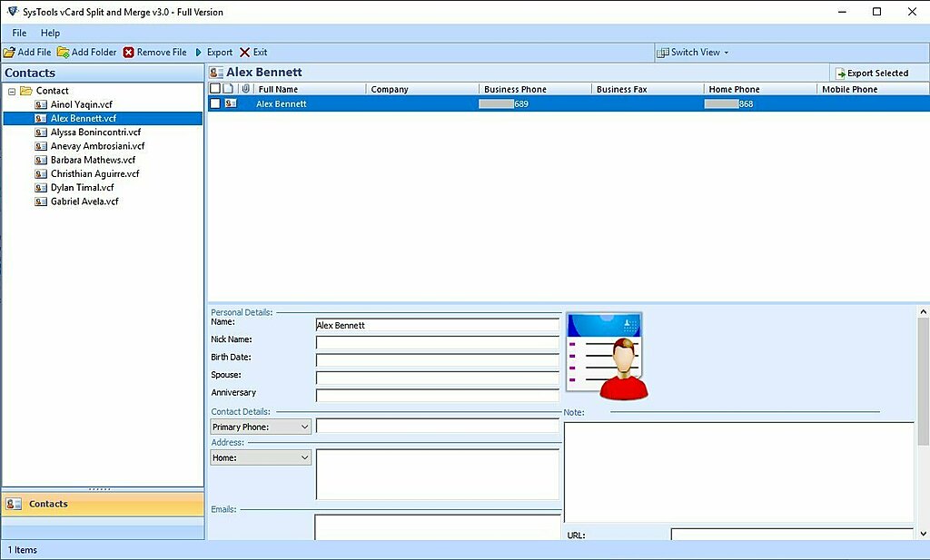Click the Export arrow icon

[x=199, y=52]
